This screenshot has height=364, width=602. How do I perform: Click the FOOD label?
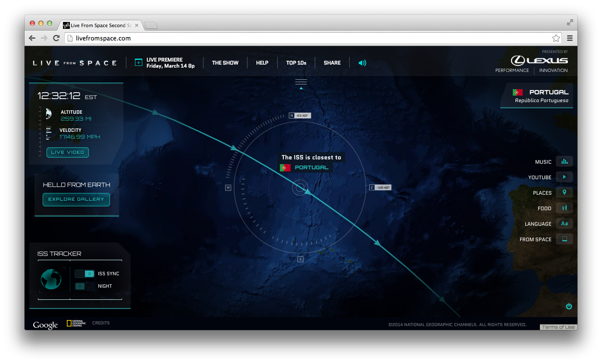[545, 208]
